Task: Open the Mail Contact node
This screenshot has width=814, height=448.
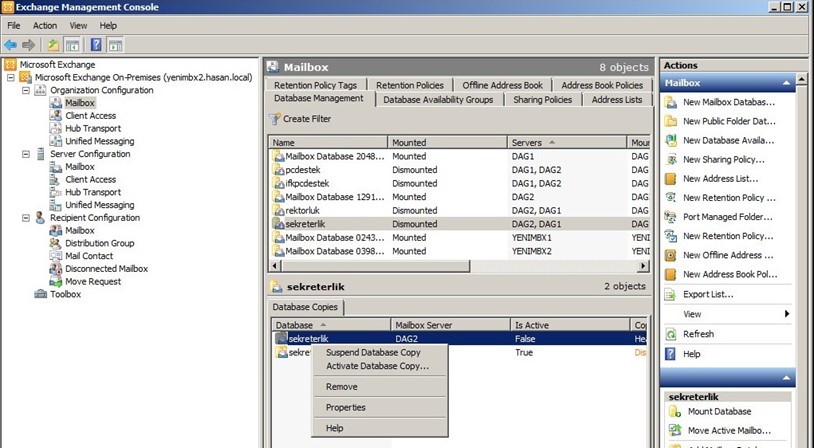Action: [89, 256]
